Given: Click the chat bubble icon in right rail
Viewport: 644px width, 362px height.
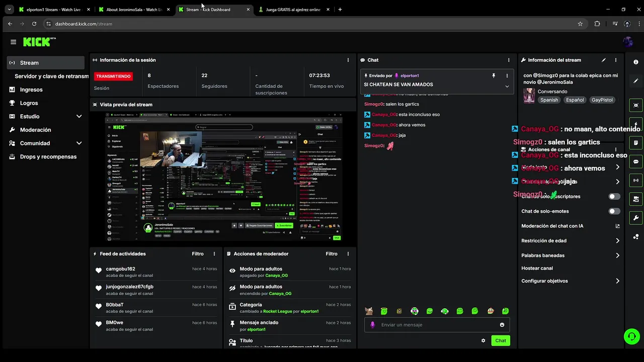Looking at the screenshot, I should pyautogui.click(x=636, y=162).
